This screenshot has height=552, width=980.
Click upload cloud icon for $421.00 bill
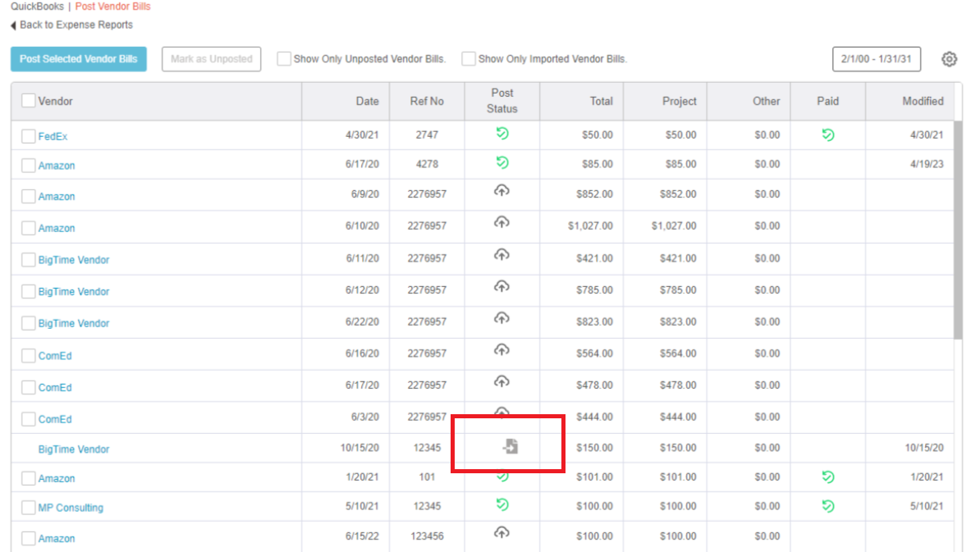pyautogui.click(x=501, y=255)
